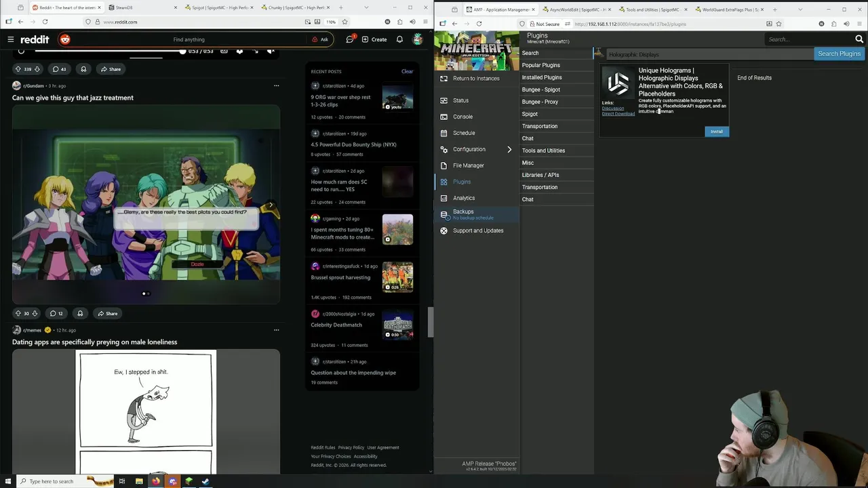Reload the AMP page
868x488 pixels.
coord(479,24)
